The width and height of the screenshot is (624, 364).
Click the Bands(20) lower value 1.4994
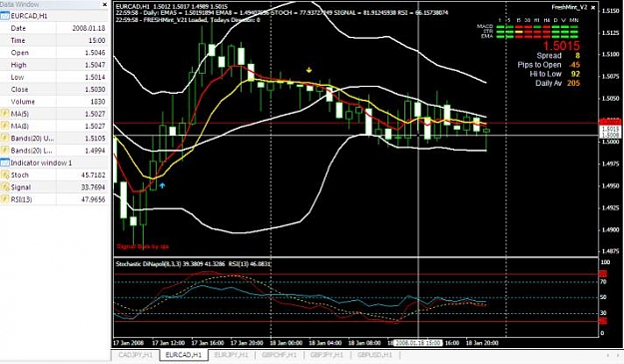[95, 151]
